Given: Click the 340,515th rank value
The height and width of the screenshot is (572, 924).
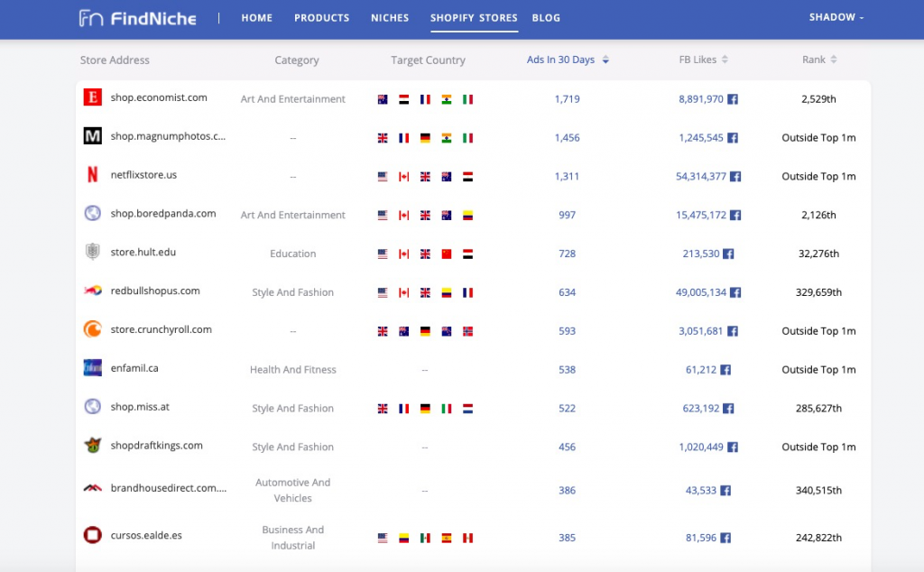Looking at the screenshot, I should coord(818,491).
